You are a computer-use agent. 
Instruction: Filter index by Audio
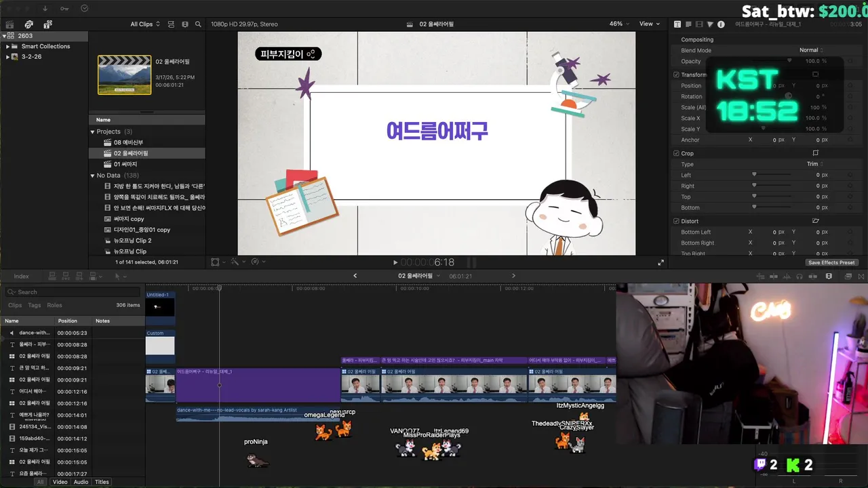click(x=81, y=482)
